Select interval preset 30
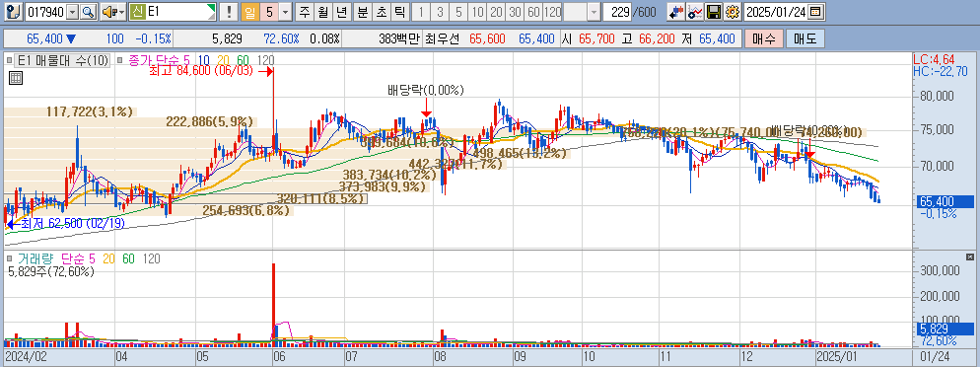Viewport: 980px width, 367px height. click(515, 12)
